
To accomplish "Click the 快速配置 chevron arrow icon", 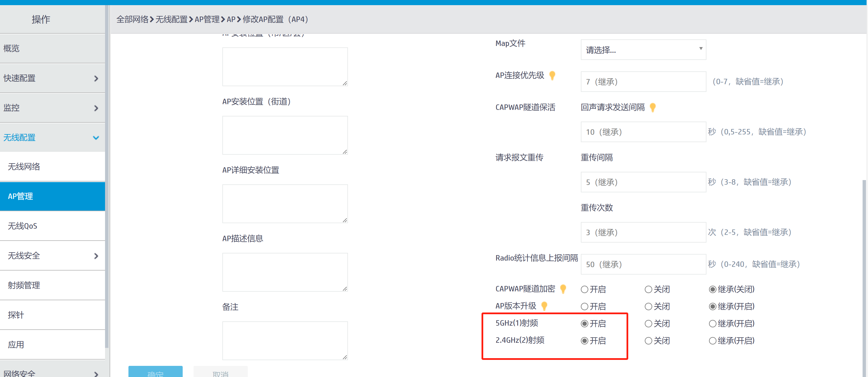I will click(x=96, y=78).
